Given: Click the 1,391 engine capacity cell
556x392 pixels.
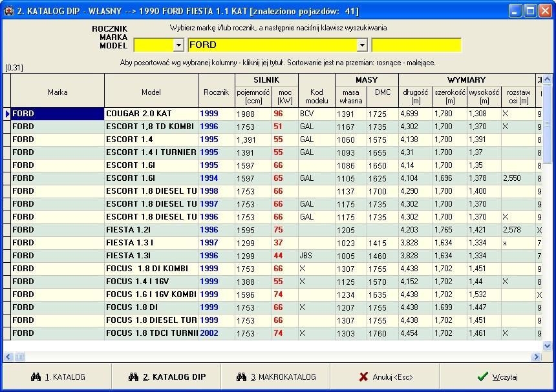Looking at the screenshot, I should click(x=253, y=139).
